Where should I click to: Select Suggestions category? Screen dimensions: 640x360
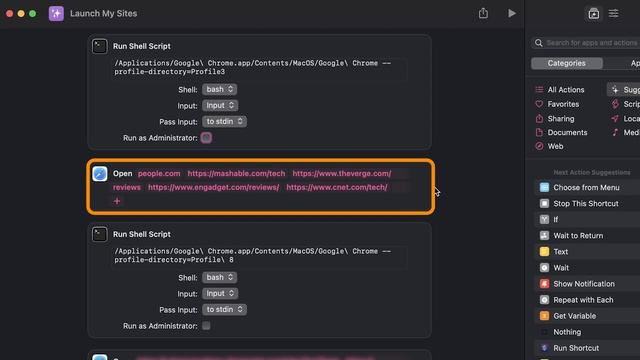[624, 90]
